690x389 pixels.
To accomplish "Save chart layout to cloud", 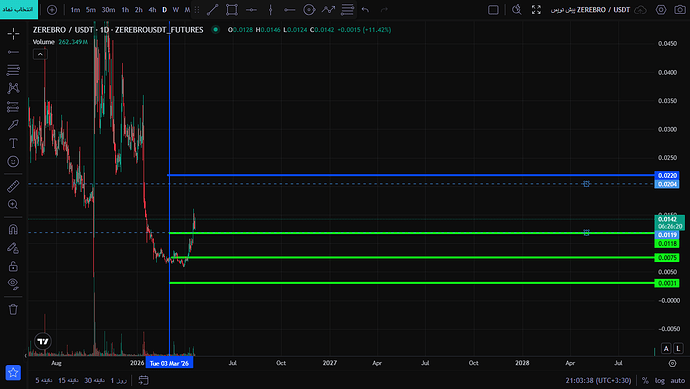I will pyautogui.click(x=641, y=10).
